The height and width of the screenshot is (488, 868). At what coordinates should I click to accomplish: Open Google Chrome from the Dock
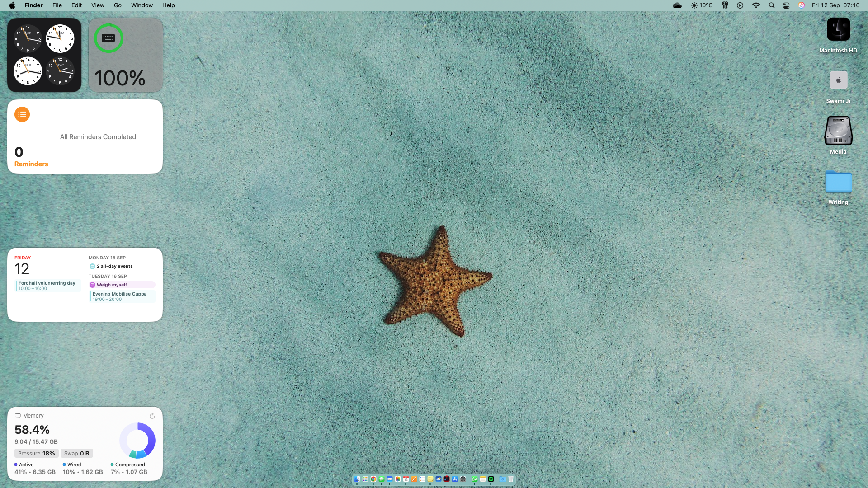pos(373,479)
